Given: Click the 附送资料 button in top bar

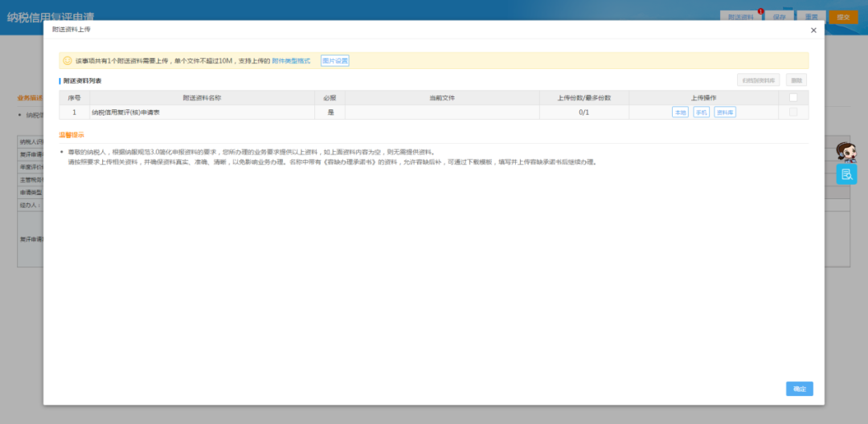Looking at the screenshot, I should coord(741,17).
